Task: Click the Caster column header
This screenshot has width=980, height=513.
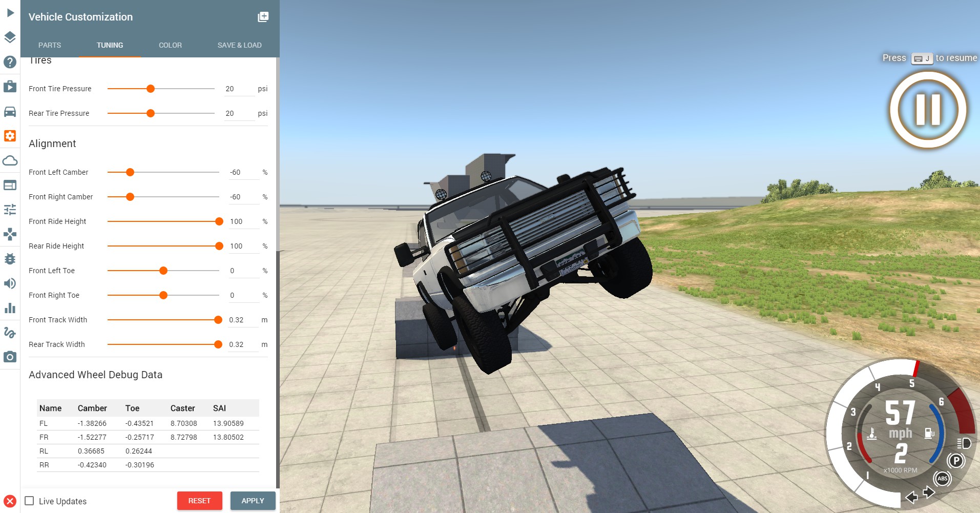Action: pos(182,408)
